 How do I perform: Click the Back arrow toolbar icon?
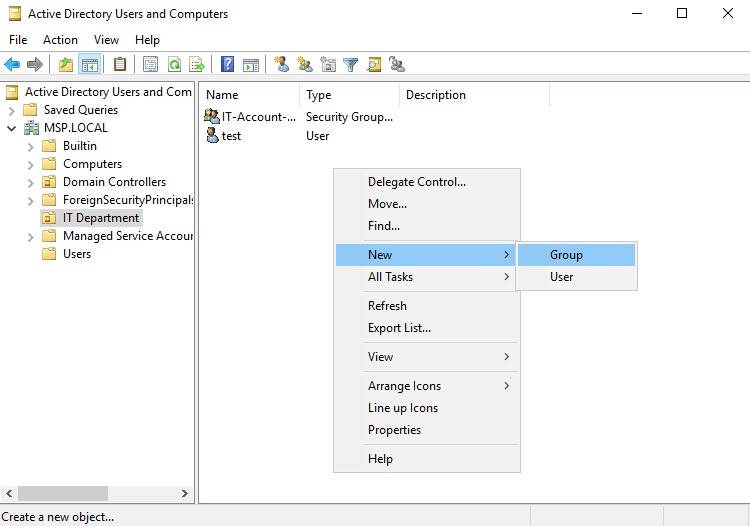(12, 65)
